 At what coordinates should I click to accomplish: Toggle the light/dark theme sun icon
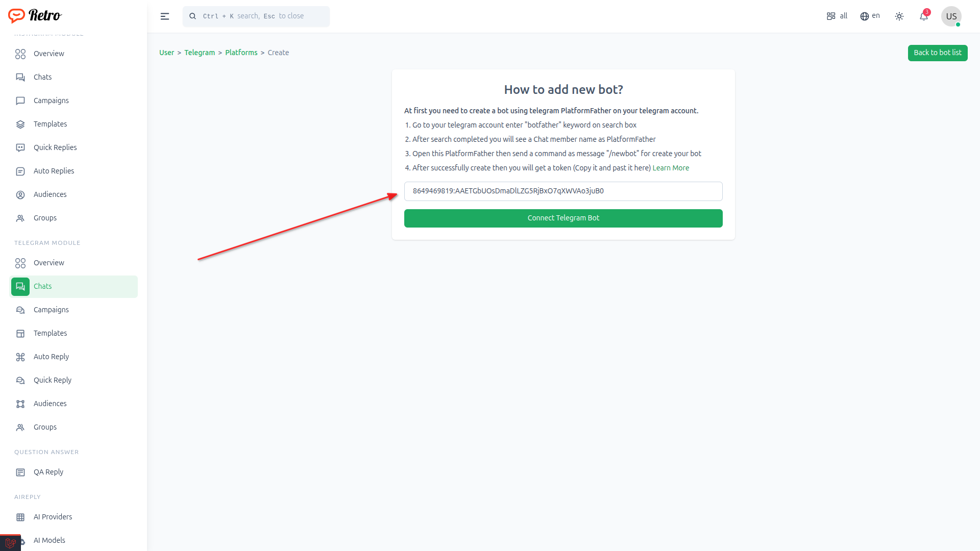pyautogui.click(x=899, y=16)
